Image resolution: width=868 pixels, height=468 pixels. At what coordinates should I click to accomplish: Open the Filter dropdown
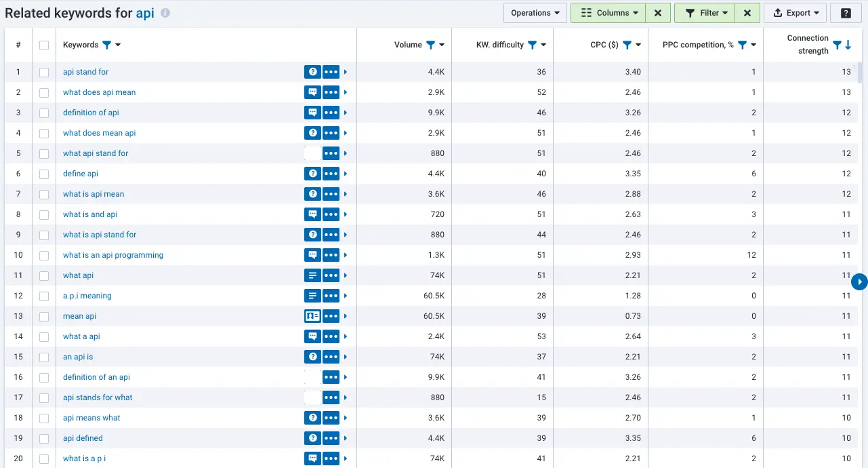coord(705,13)
